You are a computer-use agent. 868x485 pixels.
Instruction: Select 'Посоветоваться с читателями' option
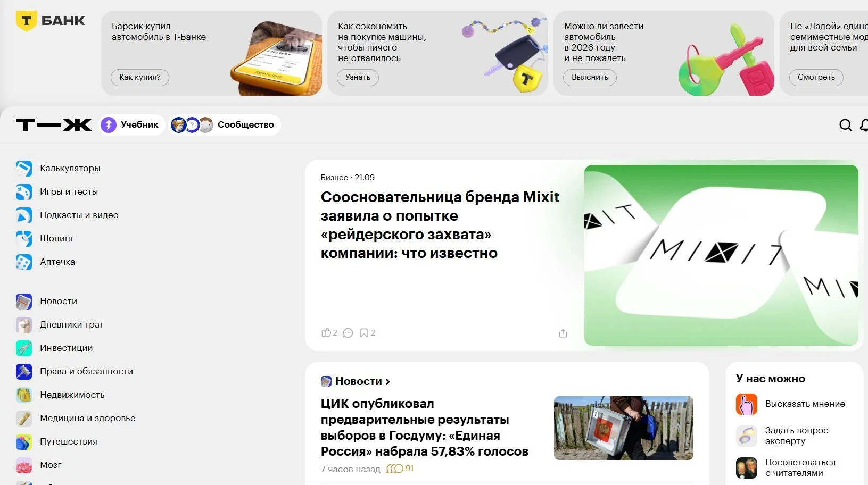(x=786, y=468)
